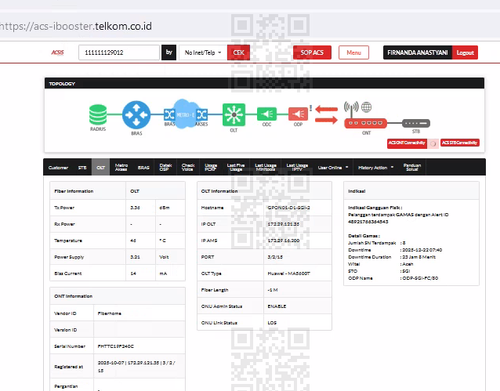This screenshot has height=391, width=500.
Task: Expand the History Action dropdown tab
Action: coord(376,167)
